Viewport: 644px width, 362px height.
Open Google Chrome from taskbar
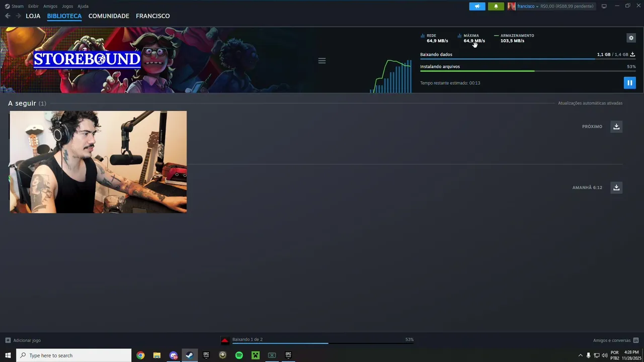click(140, 355)
